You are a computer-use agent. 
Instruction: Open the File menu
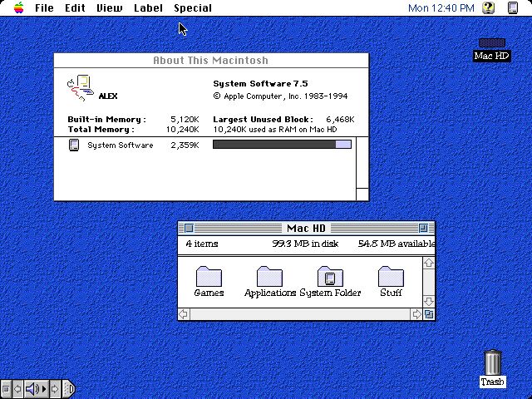click(x=44, y=7)
